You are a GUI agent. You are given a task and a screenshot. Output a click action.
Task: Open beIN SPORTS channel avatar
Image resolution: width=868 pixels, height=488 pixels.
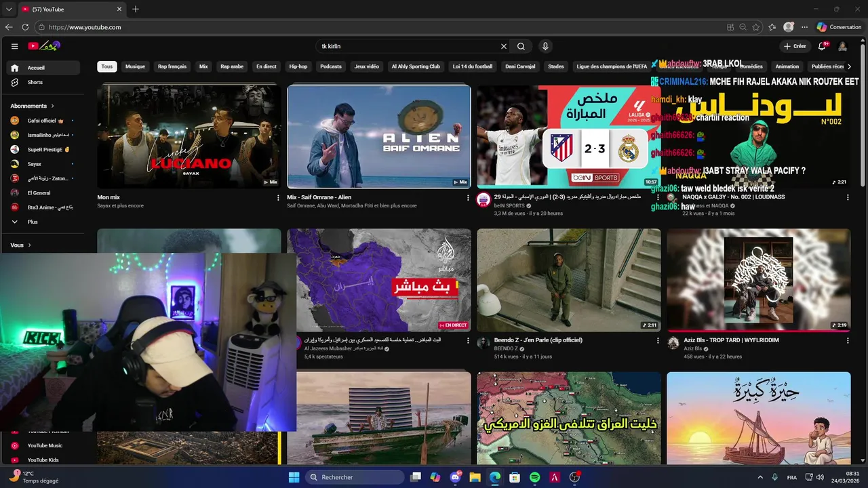point(483,199)
